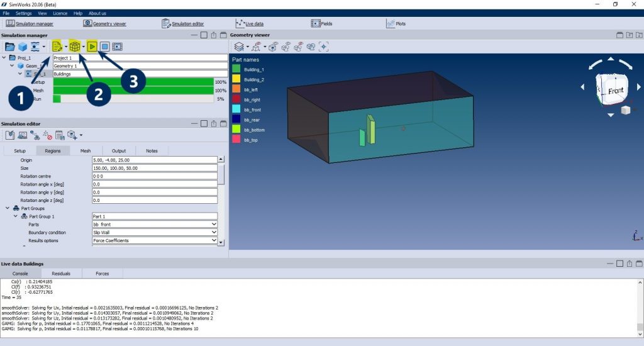Click the film-strip animation icon

(118, 47)
